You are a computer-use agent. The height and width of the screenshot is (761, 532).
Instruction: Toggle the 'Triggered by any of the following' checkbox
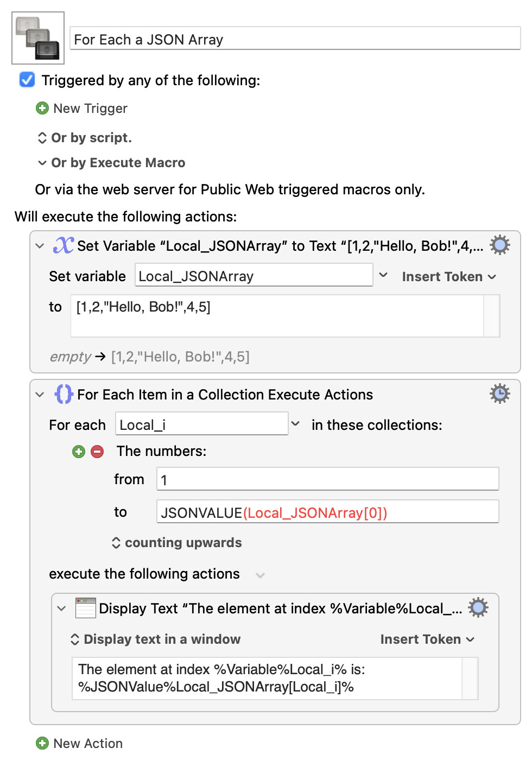[x=27, y=80]
